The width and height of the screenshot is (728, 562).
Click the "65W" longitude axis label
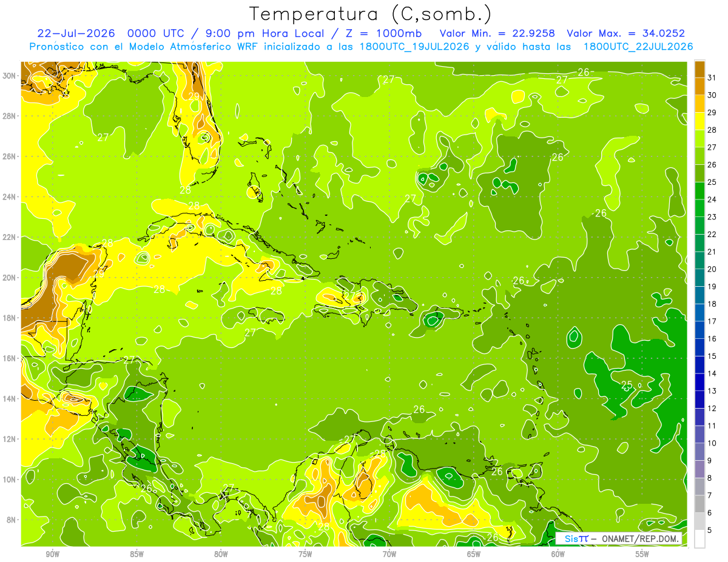(x=474, y=554)
